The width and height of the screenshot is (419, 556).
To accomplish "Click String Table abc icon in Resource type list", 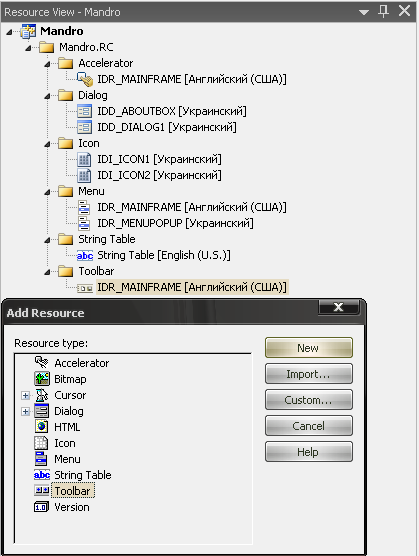I will click(42, 475).
